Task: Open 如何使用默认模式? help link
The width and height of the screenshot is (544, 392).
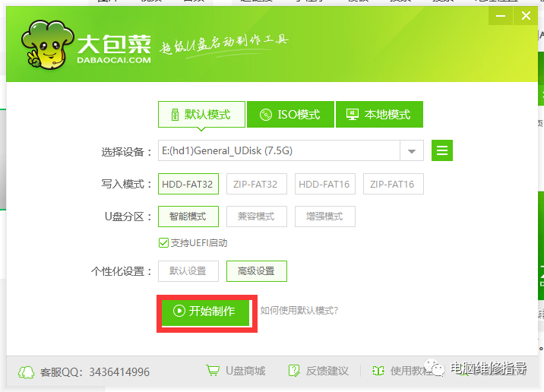Action: click(x=299, y=310)
